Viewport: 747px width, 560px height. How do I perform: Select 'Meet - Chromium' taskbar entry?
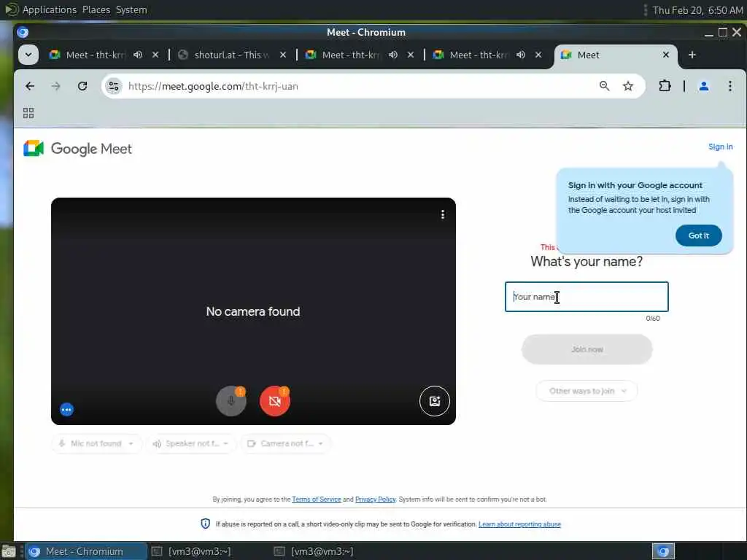click(86, 551)
